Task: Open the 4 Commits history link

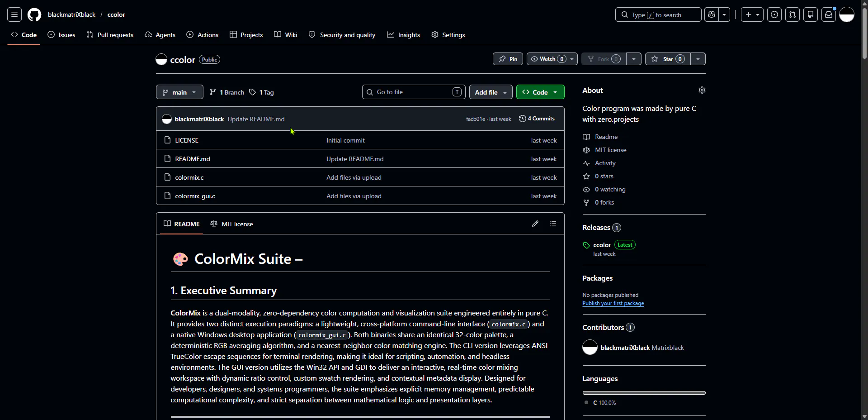Action: 537,119
